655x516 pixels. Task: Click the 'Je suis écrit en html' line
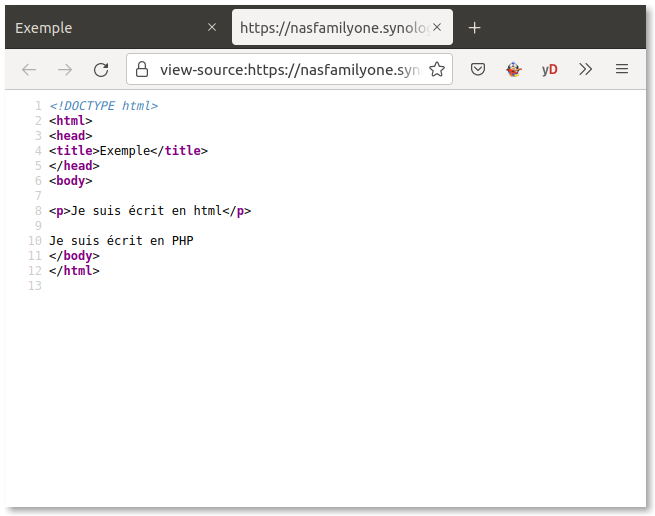(150, 211)
